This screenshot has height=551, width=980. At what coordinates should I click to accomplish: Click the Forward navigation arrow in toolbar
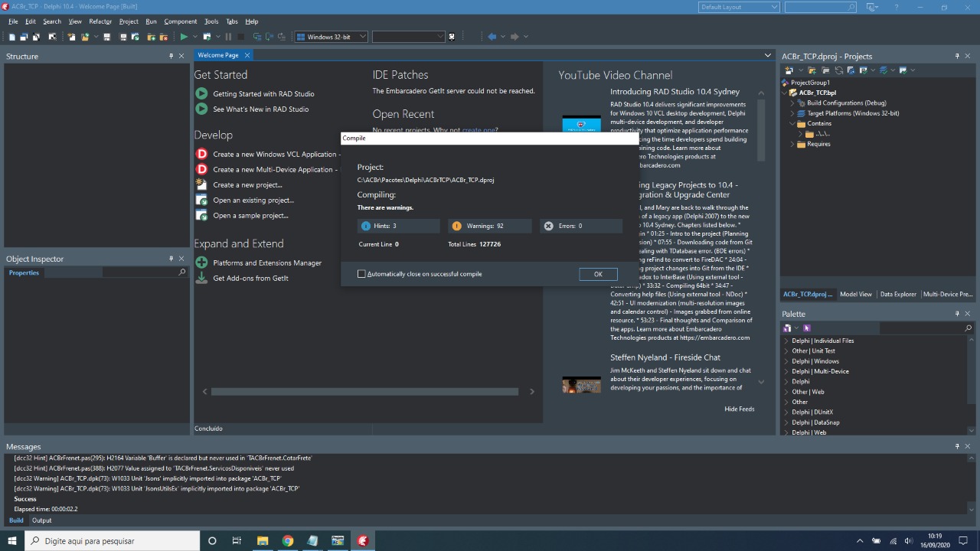tap(514, 37)
